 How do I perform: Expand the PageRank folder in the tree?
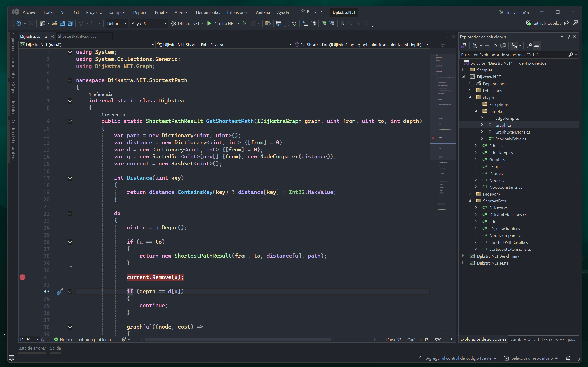click(x=470, y=194)
